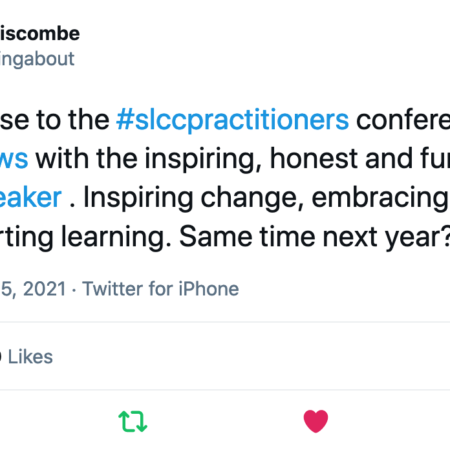Open the Twitter for iPhone source link
This screenshot has width=450, height=450.
click(x=161, y=289)
